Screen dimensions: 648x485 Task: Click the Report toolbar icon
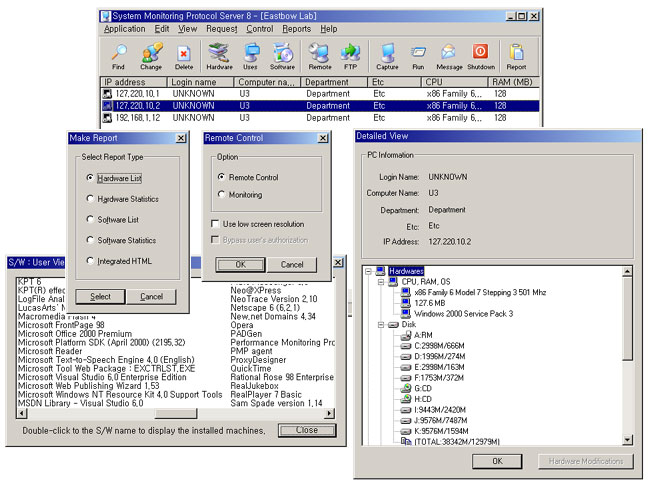click(516, 56)
